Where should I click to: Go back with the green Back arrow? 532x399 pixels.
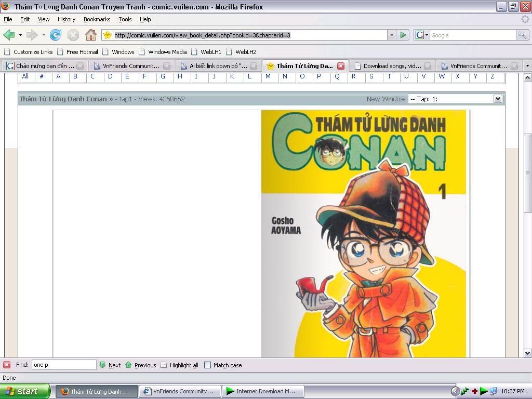(9, 35)
